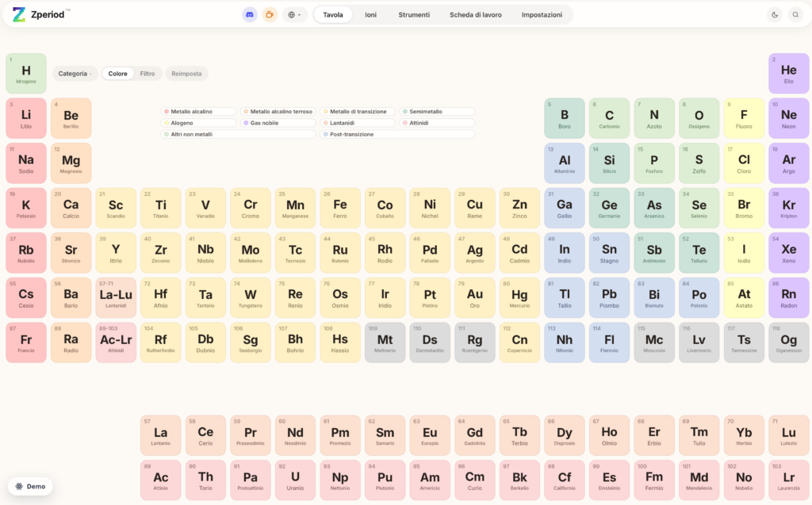
Task: Select the Laurenzio (Lr) tile
Action: click(x=789, y=480)
